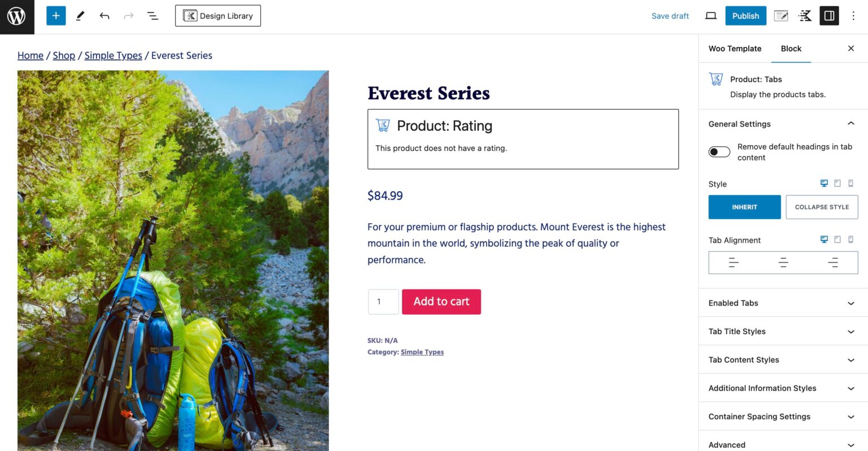Toggle Remove default headings in tab content
The width and height of the screenshot is (868, 451).
719,152
